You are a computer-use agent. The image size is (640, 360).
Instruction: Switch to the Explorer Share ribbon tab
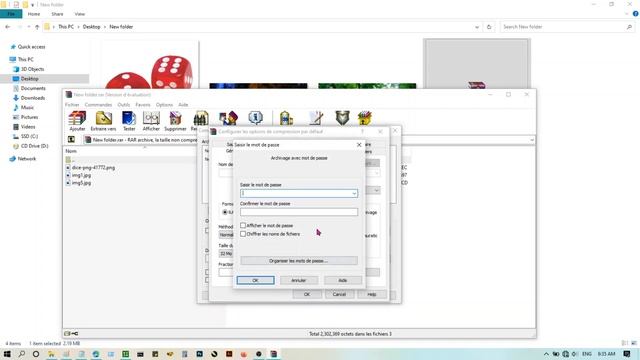coord(57,14)
